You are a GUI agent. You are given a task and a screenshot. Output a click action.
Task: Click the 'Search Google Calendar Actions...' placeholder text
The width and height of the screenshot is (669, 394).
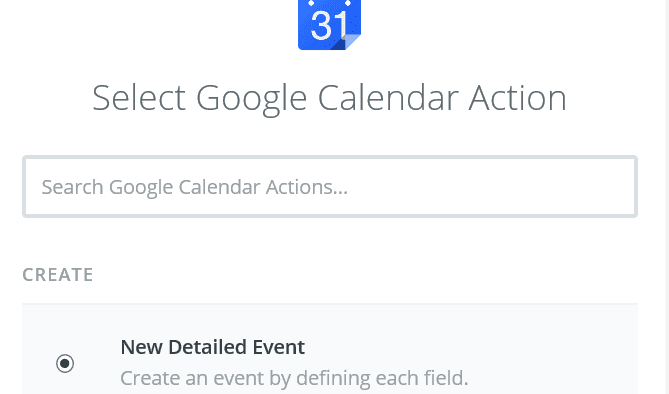pos(195,187)
